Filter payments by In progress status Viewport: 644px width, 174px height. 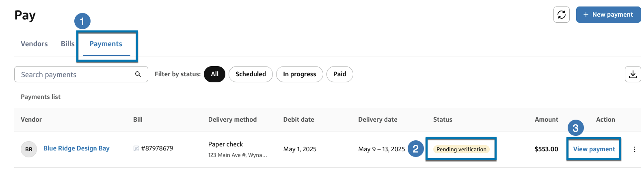[299, 74]
